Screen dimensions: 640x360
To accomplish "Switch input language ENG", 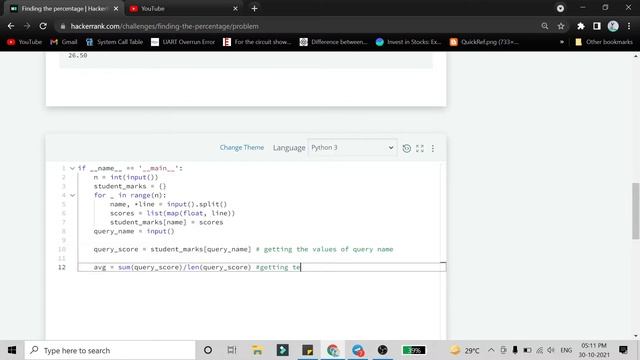I will [x=566, y=350].
